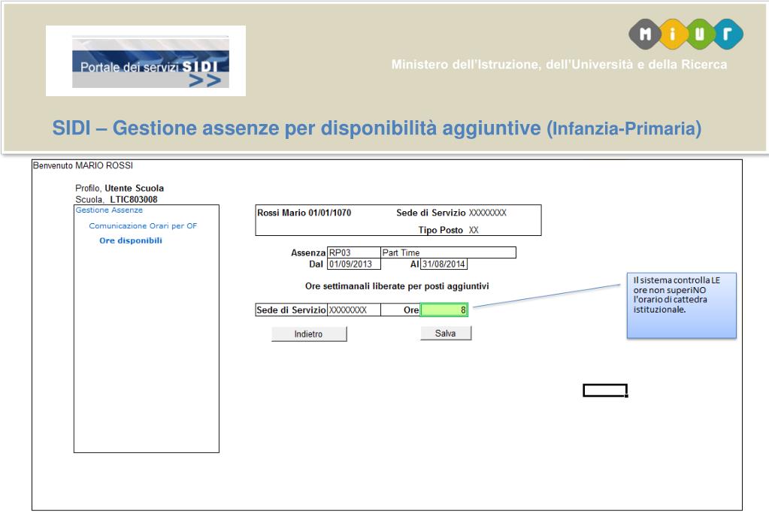Click the Utente Scuola profile text

135,189
